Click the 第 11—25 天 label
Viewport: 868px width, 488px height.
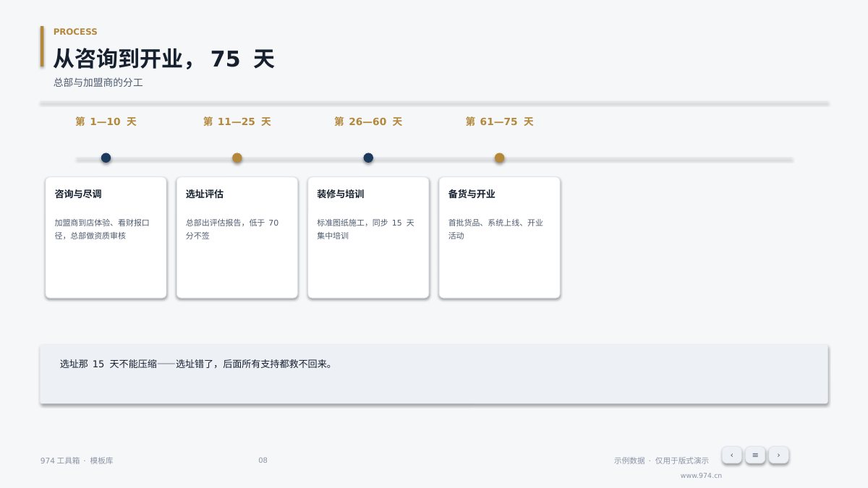tap(237, 121)
